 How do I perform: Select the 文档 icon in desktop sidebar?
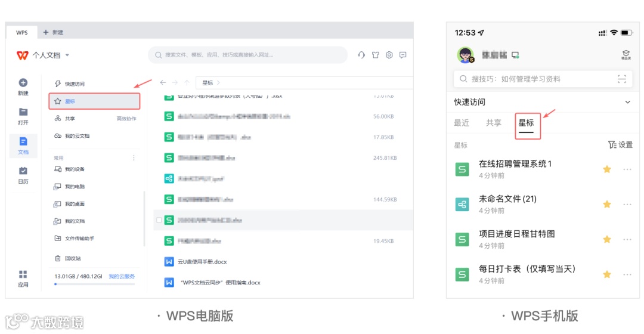click(23, 141)
